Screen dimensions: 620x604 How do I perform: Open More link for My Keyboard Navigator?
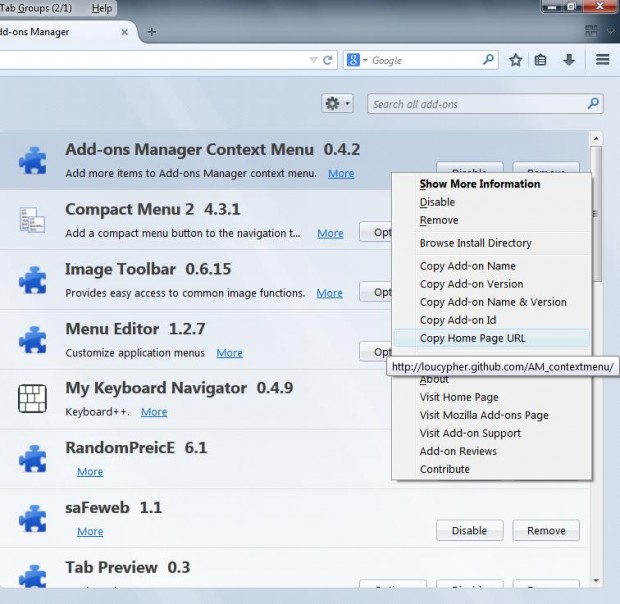tap(154, 412)
